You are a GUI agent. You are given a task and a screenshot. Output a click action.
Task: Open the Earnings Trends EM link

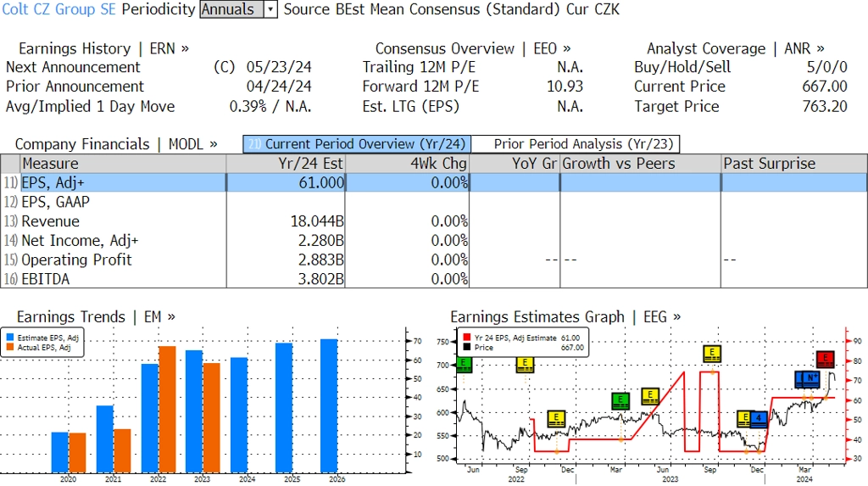click(x=96, y=317)
